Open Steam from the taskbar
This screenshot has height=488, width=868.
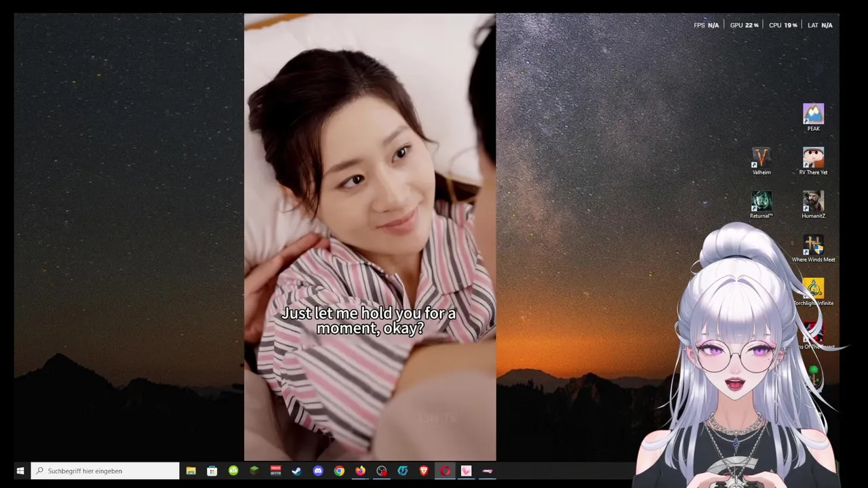[x=296, y=470]
